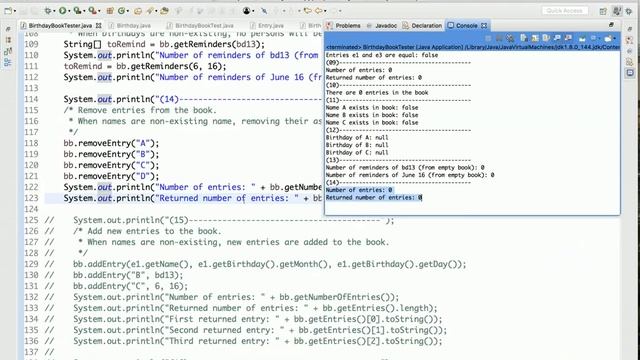Click the New Java Class icon
Screen dimensions: 640x360
[x=121, y=11]
